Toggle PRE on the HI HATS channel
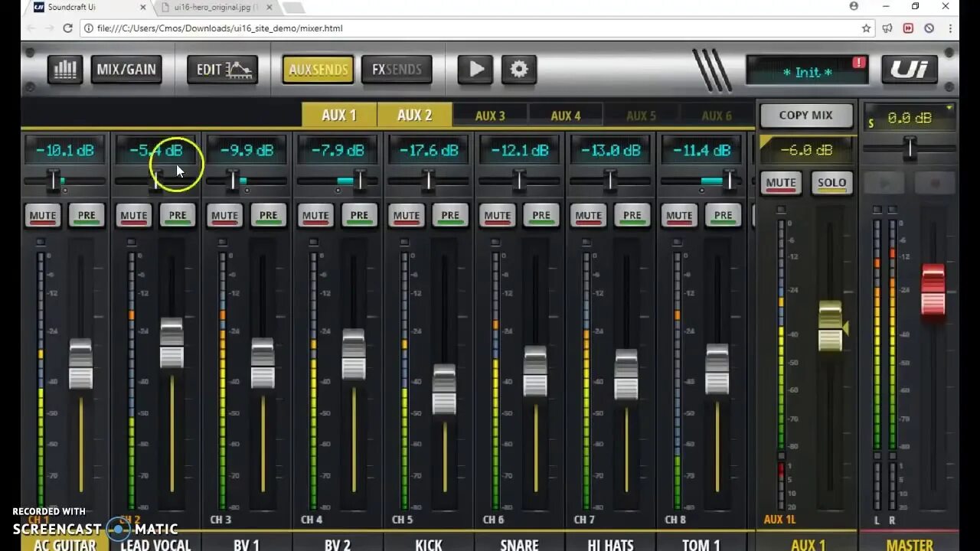The width and height of the screenshot is (980, 551). tap(632, 216)
